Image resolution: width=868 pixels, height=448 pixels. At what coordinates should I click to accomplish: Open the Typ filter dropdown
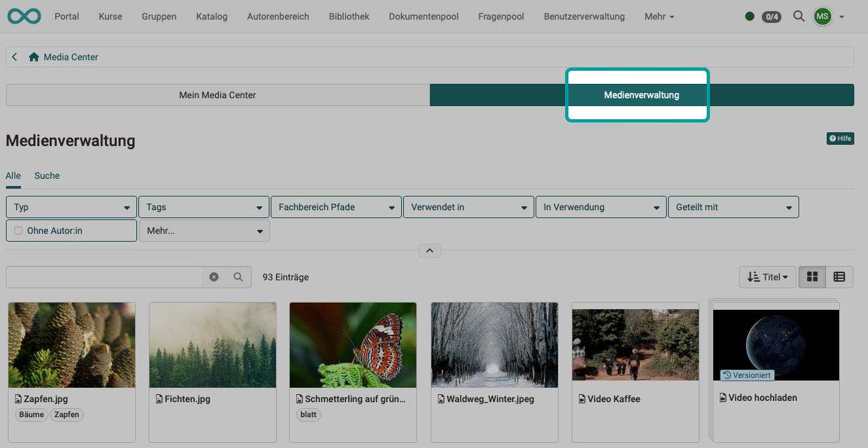(x=71, y=206)
